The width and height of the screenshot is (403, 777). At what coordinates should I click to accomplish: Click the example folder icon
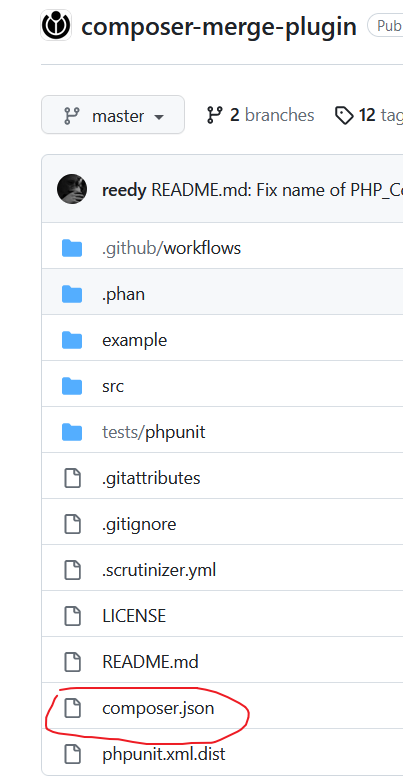click(x=72, y=340)
